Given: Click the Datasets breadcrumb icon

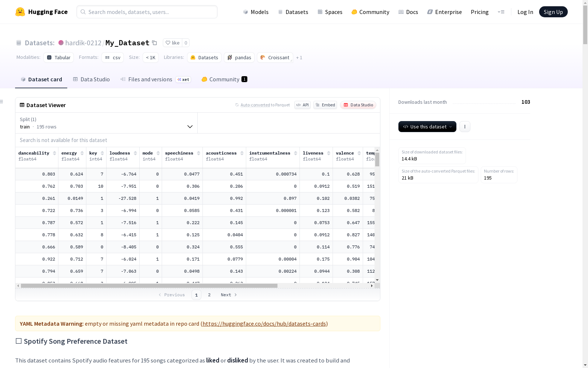Looking at the screenshot, I should tap(19, 43).
